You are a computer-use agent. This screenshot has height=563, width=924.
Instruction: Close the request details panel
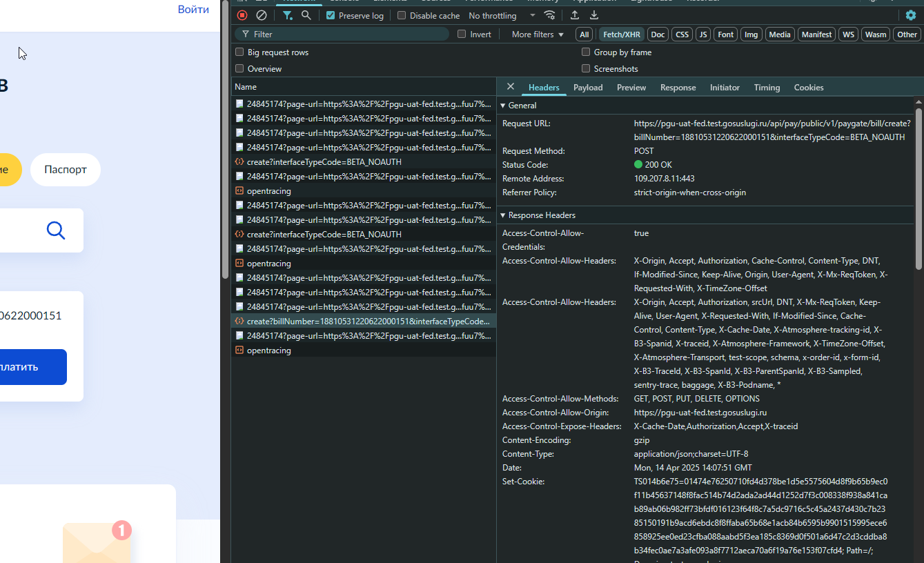click(x=511, y=87)
